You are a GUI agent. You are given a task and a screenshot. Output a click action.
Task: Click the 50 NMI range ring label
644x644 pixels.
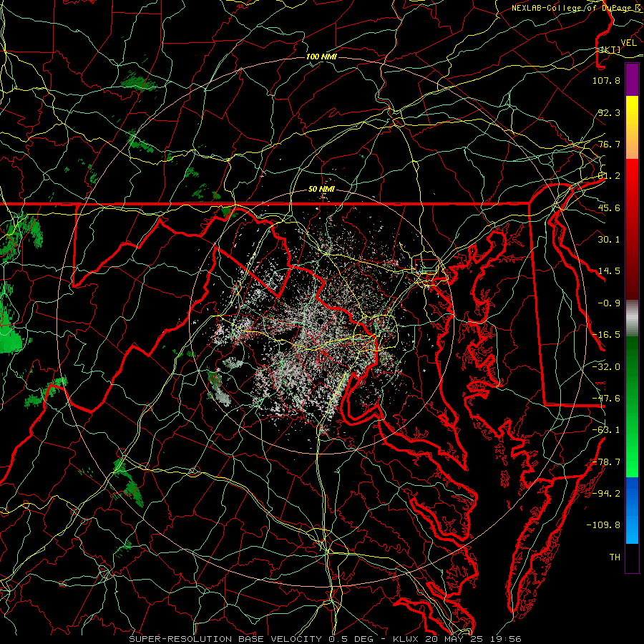[x=321, y=189]
